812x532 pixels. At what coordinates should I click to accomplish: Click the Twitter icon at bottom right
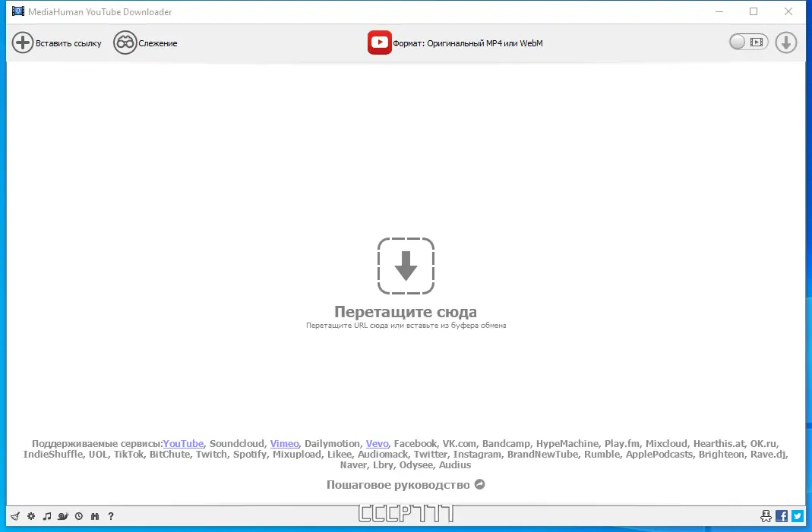click(x=797, y=516)
